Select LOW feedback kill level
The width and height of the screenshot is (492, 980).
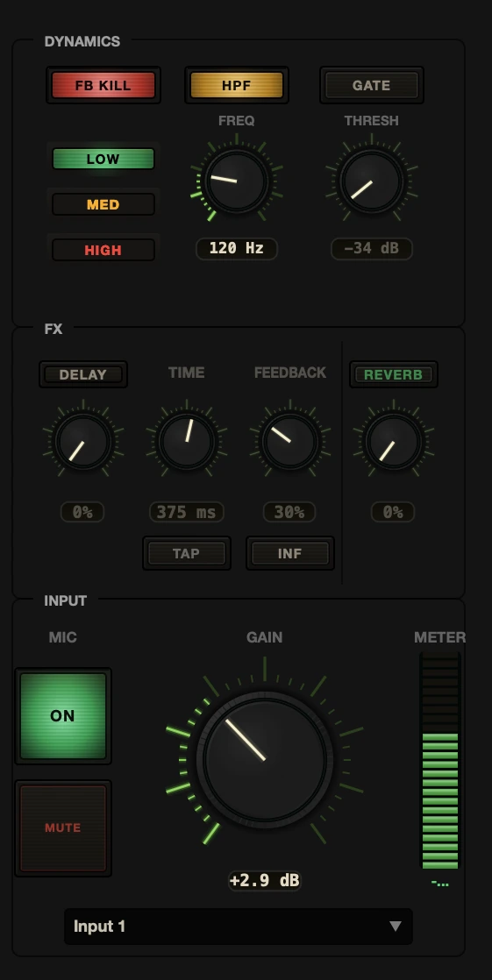[x=103, y=159]
